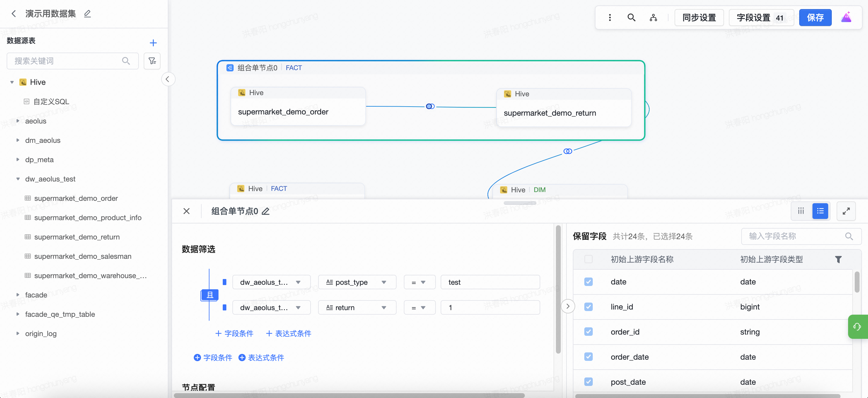Open the filter icon beside keyword search
868x398 pixels.
point(152,61)
